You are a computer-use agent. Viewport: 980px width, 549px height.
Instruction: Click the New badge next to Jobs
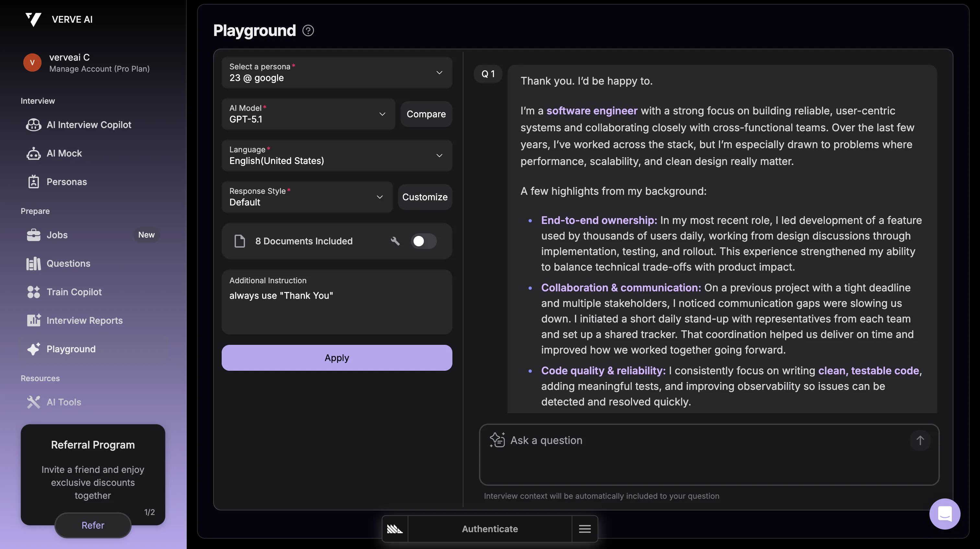coord(146,235)
